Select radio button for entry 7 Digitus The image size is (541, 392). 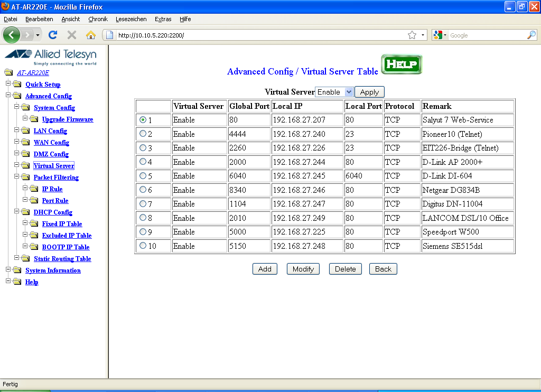click(x=143, y=203)
